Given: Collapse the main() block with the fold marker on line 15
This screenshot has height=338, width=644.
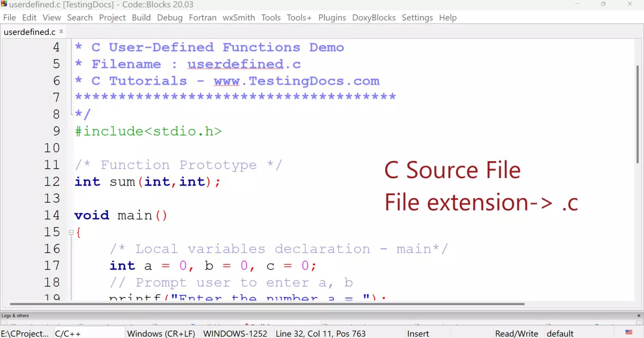Looking at the screenshot, I should [x=71, y=231].
